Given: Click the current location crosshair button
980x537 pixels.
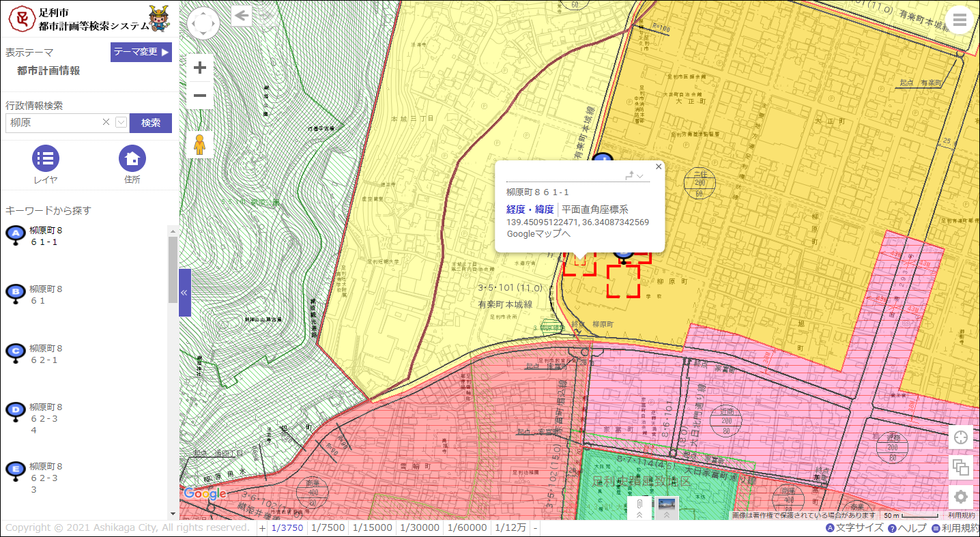Looking at the screenshot, I should [x=961, y=437].
